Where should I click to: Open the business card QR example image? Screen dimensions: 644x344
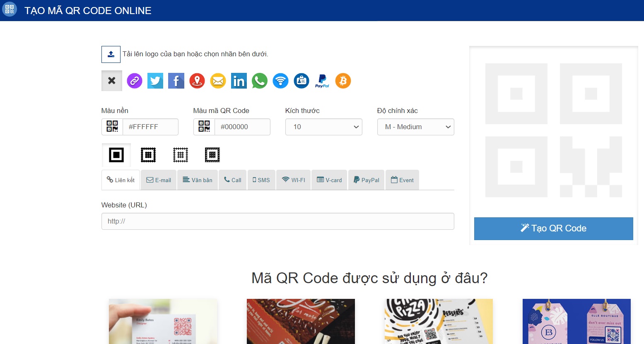pyautogui.click(x=163, y=321)
